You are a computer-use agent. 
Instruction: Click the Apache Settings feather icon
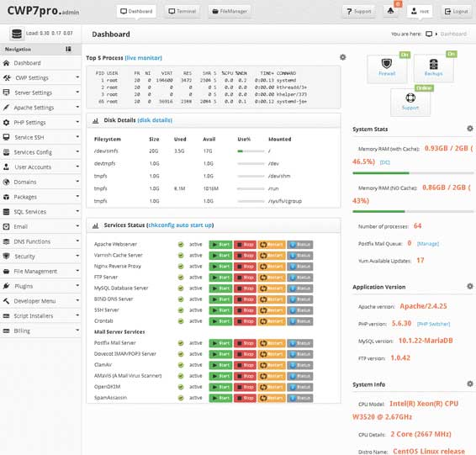point(6,107)
